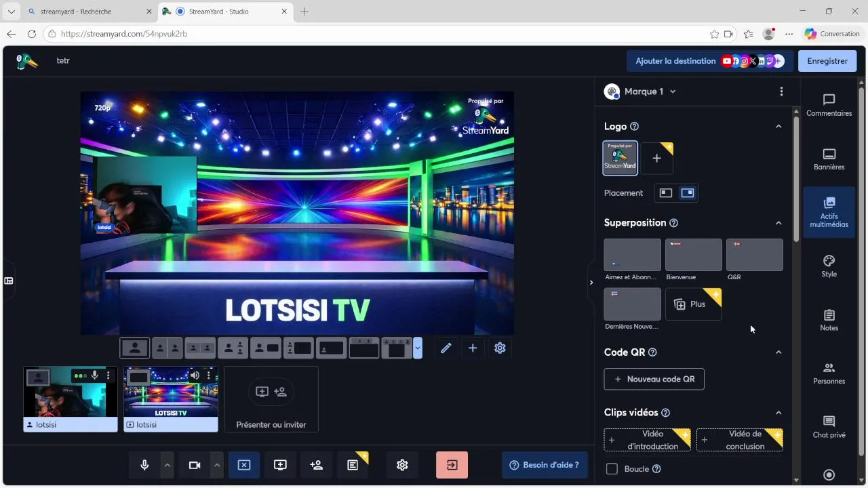Open the Personnes sidebar tab
The height and width of the screenshot is (488, 868).
click(829, 373)
